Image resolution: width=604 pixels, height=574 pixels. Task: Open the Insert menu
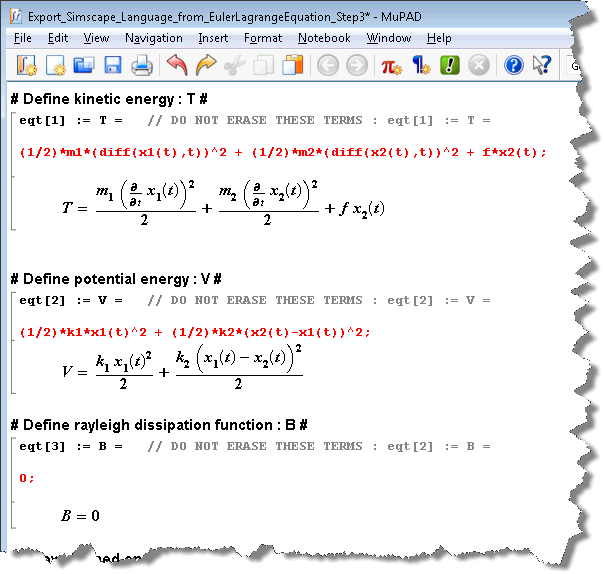tap(213, 38)
